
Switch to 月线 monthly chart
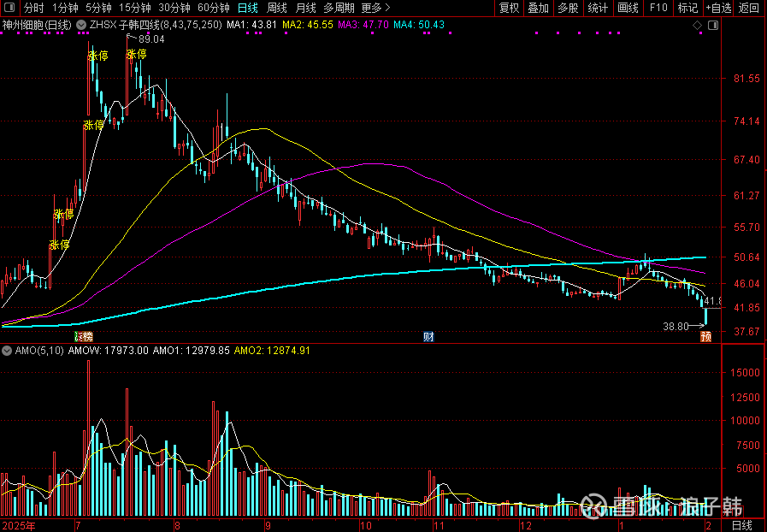pos(306,8)
